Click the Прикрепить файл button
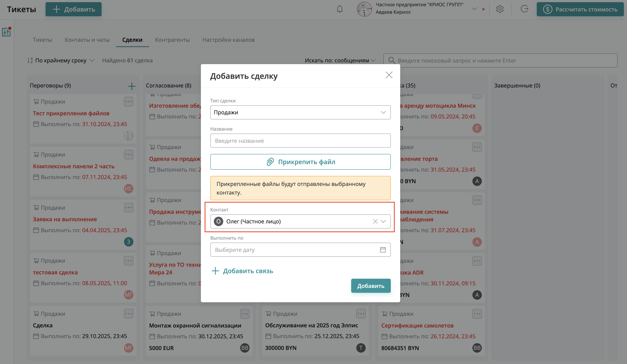This screenshot has height=364, width=627. click(x=300, y=162)
